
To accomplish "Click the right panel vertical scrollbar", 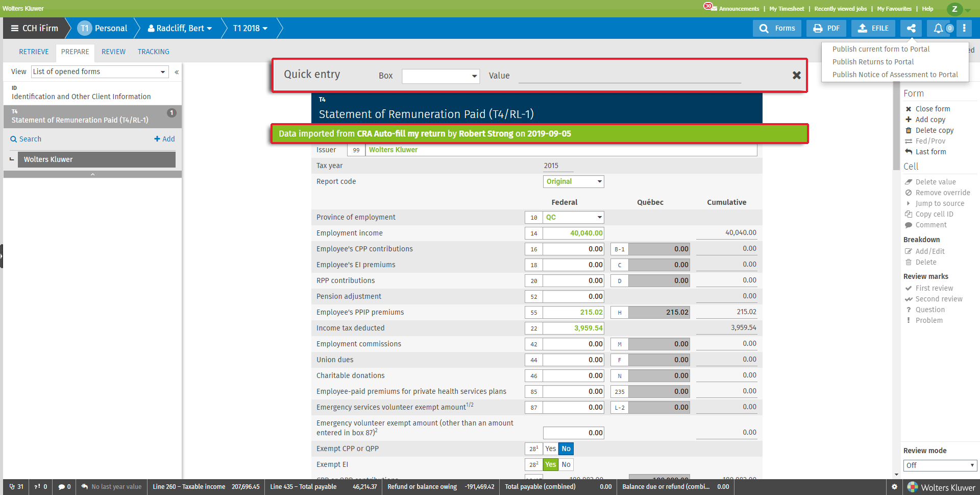I will pos(896,128).
